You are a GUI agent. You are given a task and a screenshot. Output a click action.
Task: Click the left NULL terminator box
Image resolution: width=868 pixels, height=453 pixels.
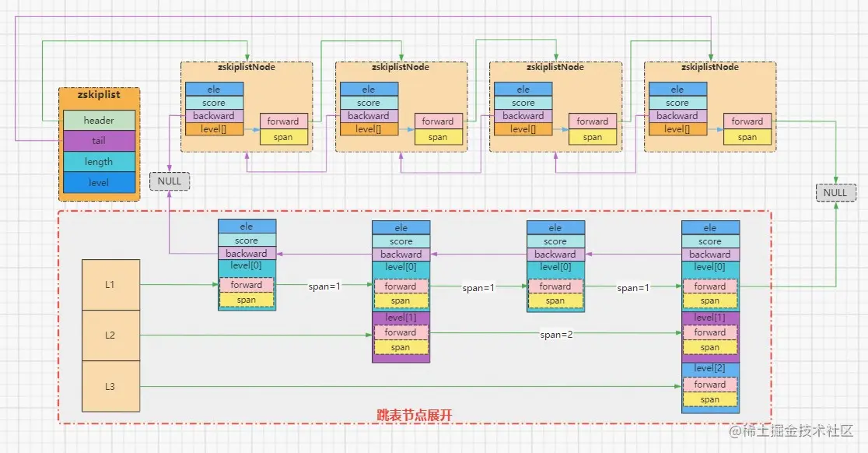tap(169, 181)
